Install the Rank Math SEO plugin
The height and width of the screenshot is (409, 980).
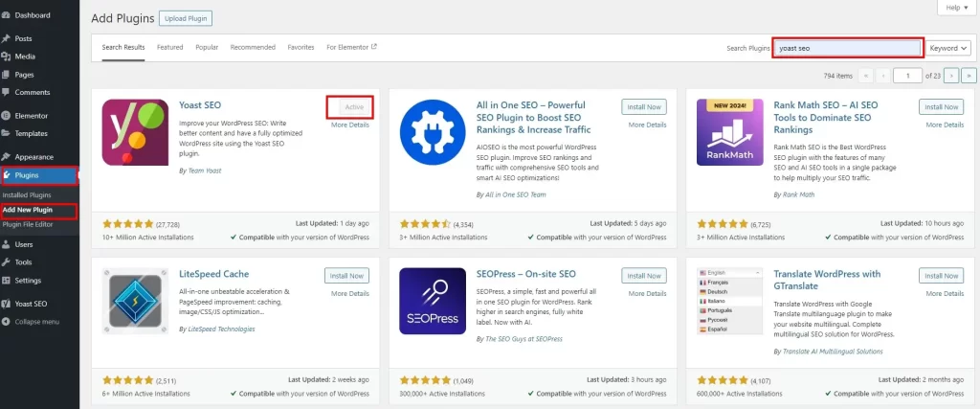pos(942,107)
